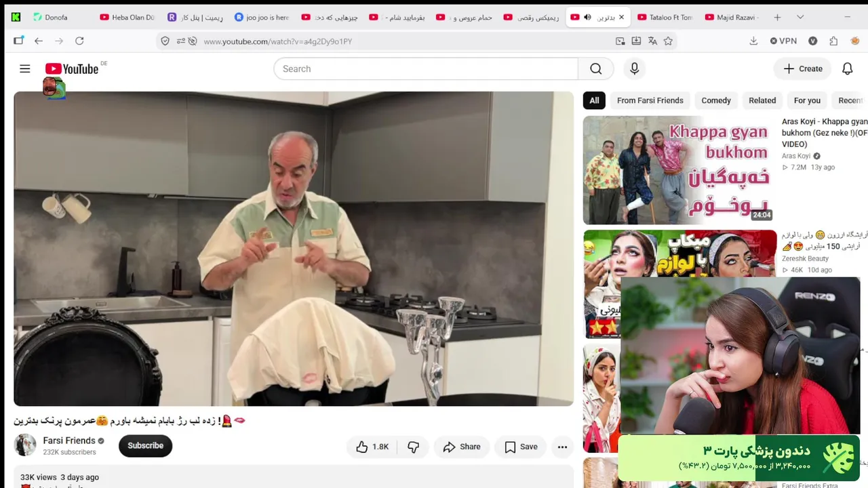The width and height of the screenshot is (868, 488).
Task: Focus the YouTube search field
Action: tap(426, 68)
